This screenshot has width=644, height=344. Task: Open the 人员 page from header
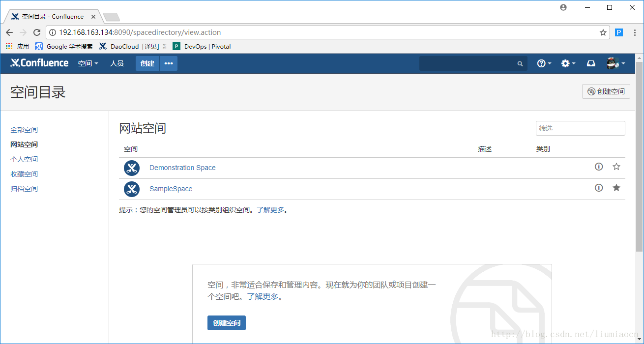117,63
